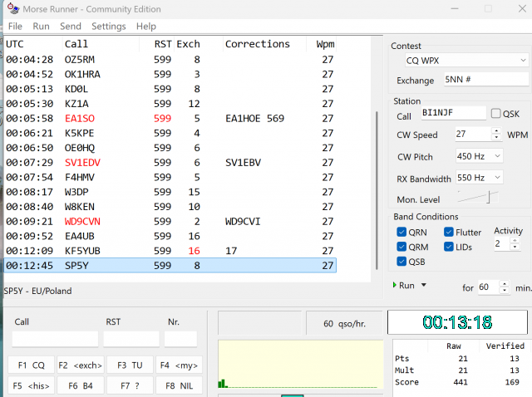The width and height of the screenshot is (532, 397).
Task: Open the RX Bandwidth dropdown
Action: pyautogui.click(x=479, y=178)
